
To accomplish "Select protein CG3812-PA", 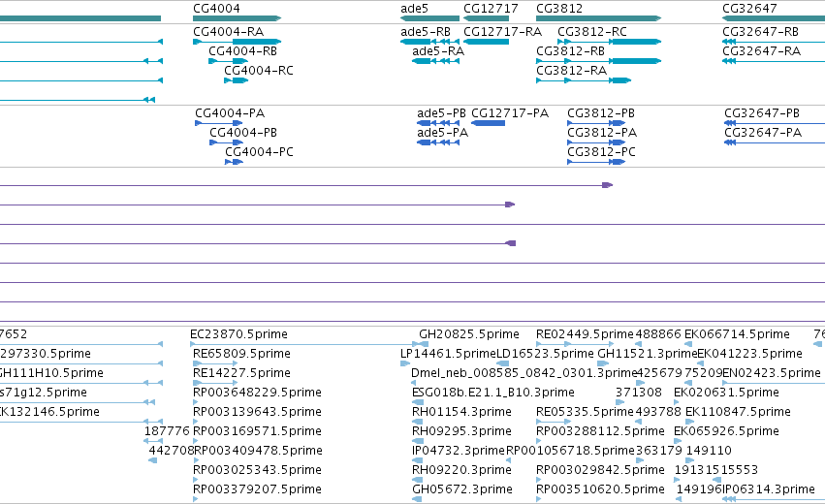I will coord(602,133).
